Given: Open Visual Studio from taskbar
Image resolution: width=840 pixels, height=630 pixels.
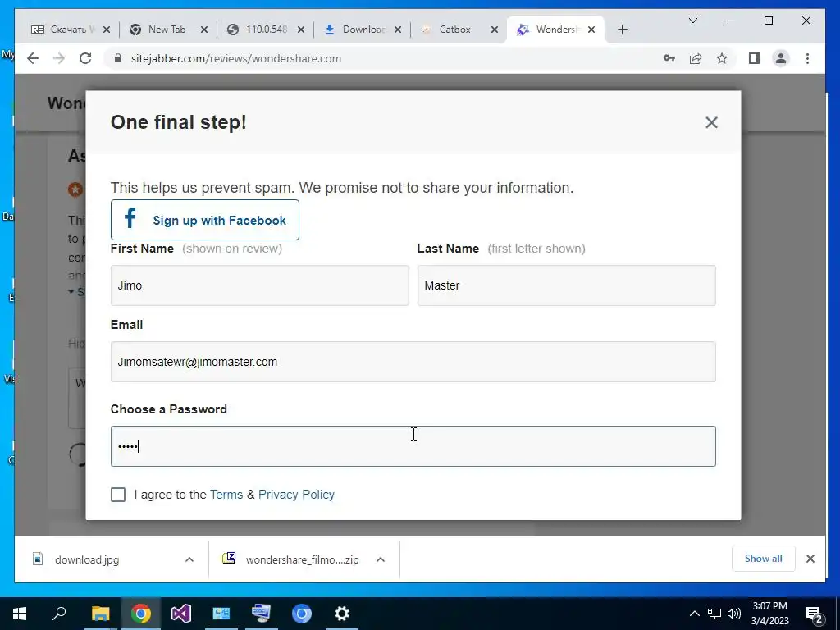Looking at the screenshot, I should point(181,613).
